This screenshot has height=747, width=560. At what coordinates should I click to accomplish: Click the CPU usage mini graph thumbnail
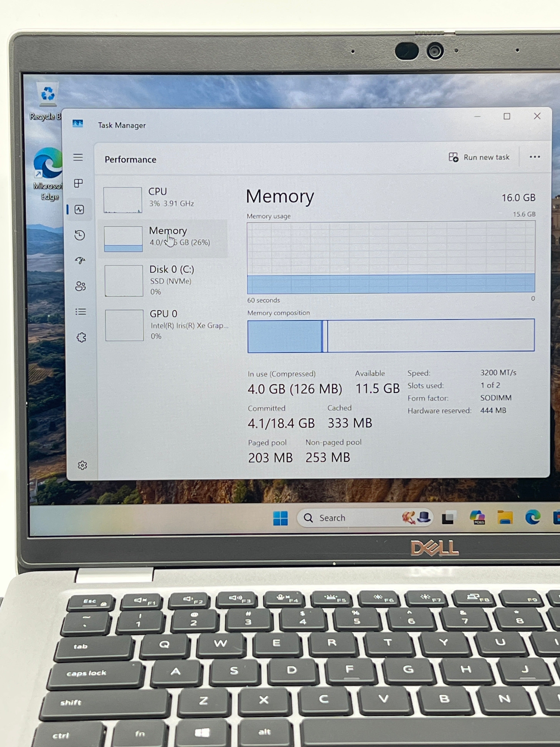(x=123, y=200)
